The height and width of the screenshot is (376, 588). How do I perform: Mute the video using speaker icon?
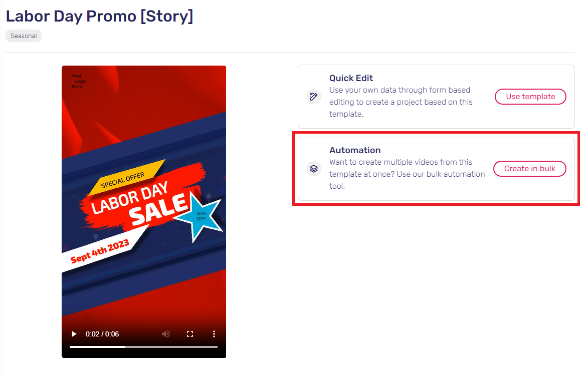(166, 334)
